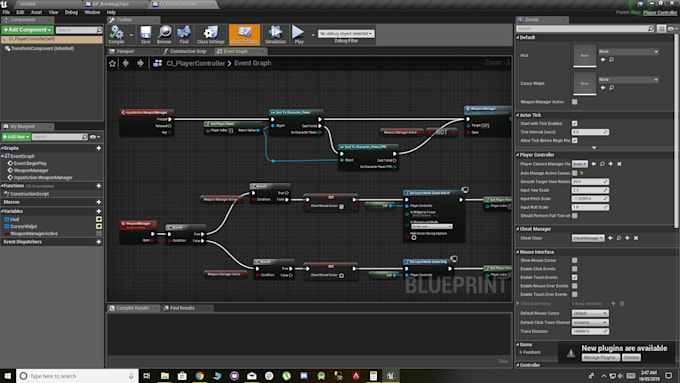Add a new Event Dispatcher with the plus icon
The height and width of the screenshot is (383, 680).
point(99,242)
